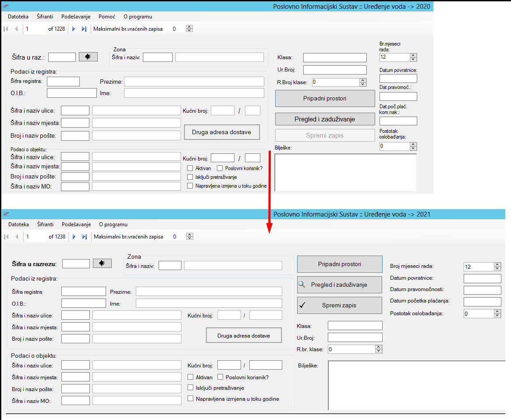This screenshot has width=511, height=420.
Task: Click arrow button beside 'Šifra u raz.:' field
Action: pyautogui.click(x=88, y=57)
